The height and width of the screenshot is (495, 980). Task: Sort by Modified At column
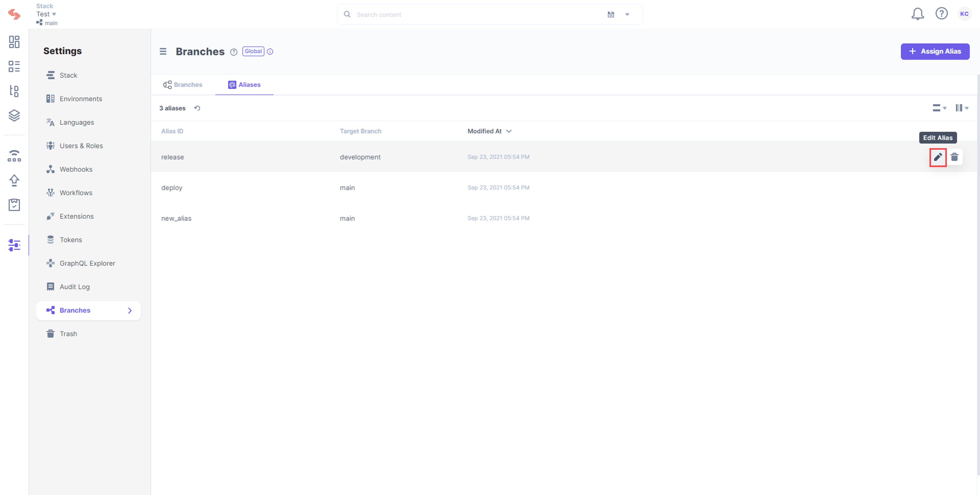pos(489,131)
